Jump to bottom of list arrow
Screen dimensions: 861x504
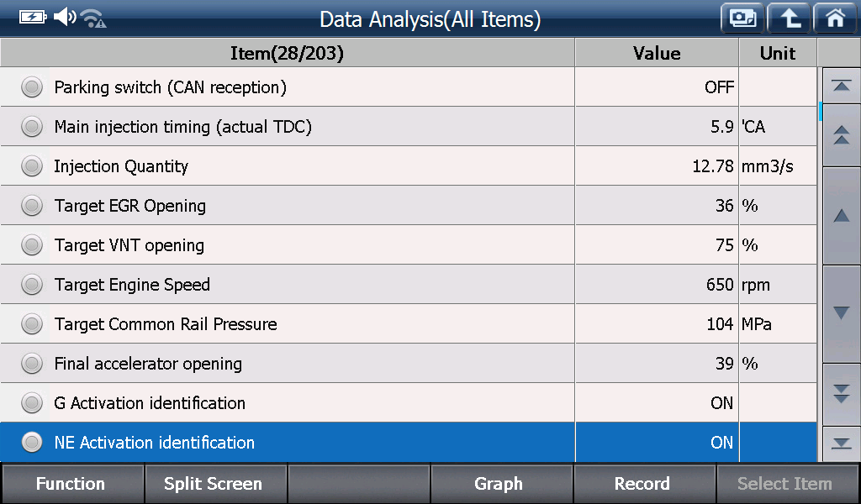click(841, 444)
